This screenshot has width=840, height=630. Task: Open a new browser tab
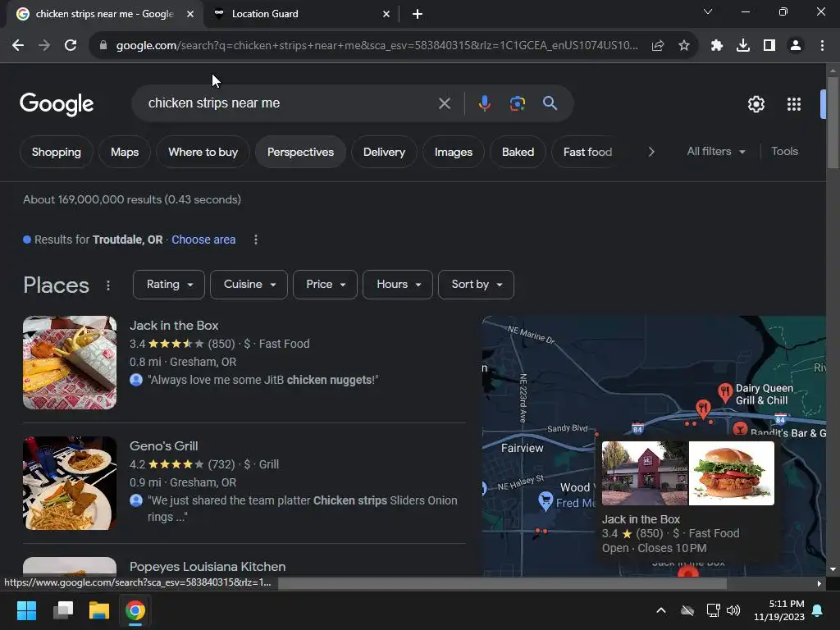418,14
